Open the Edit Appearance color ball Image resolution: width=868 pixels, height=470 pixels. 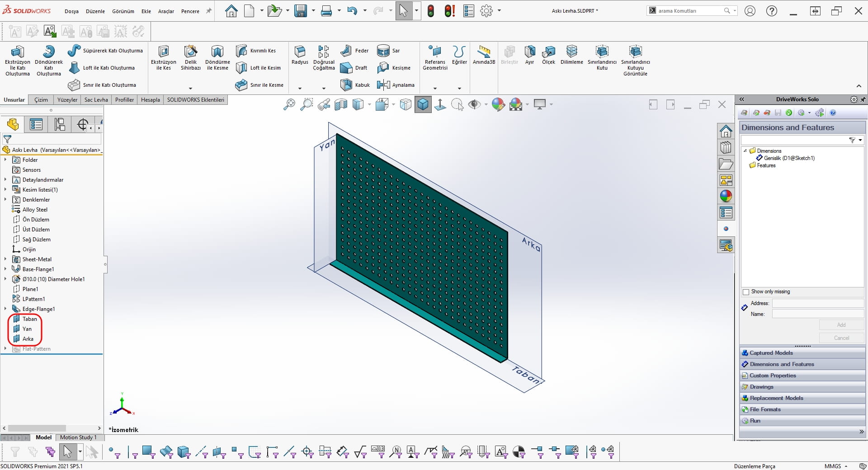[x=498, y=105]
